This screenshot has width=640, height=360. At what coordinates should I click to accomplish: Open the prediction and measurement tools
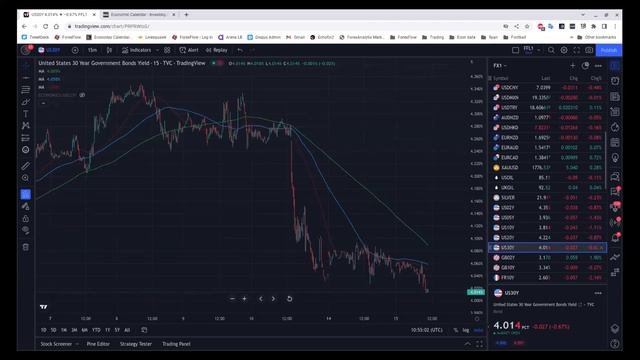(x=26, y=138)
